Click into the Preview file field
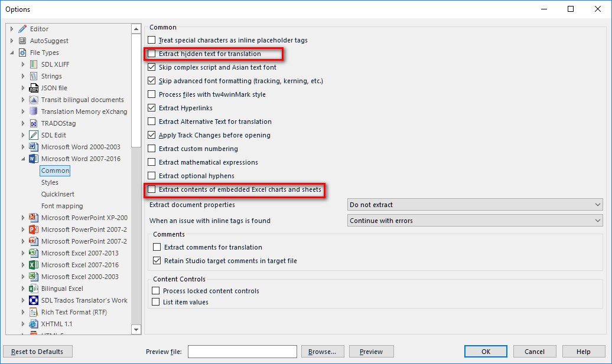This screenshot has height=364, width=612. [x=242, y=352]
